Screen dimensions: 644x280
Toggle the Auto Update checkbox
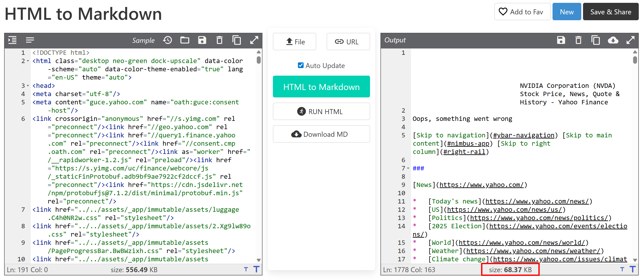(301, 65)
